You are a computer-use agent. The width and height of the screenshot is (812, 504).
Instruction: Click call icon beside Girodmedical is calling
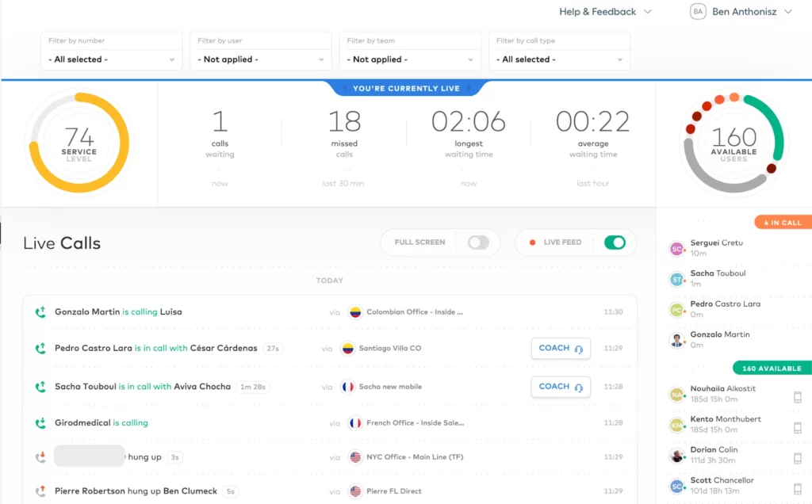pos(40,422)
